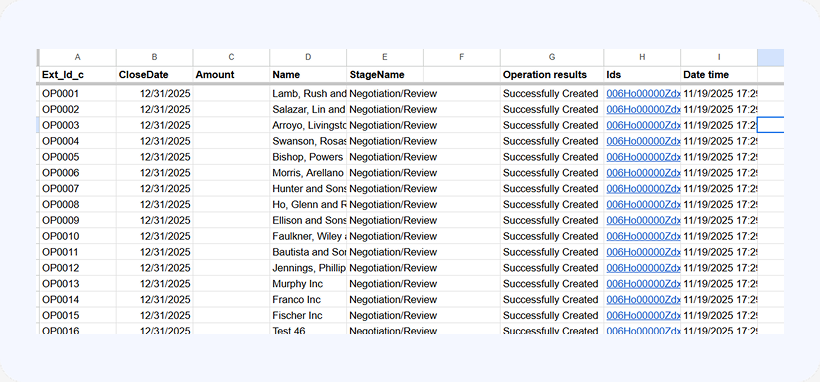Click the Ids header cell

pos(642,75)
